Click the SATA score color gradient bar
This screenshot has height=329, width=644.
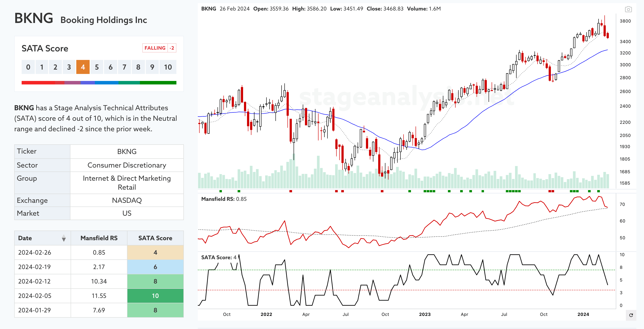pyautogui.click(x=99, y=82)
